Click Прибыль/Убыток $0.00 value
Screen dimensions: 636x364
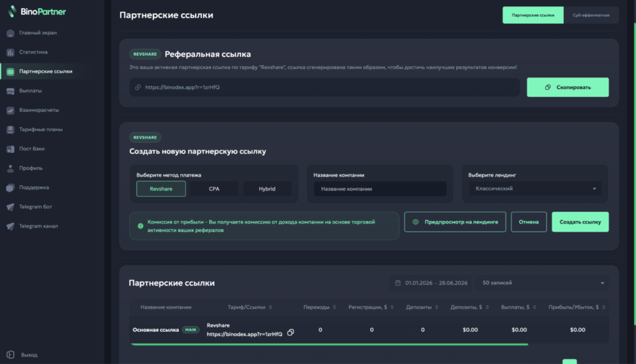pyautogui.click(x=577, y=330)
